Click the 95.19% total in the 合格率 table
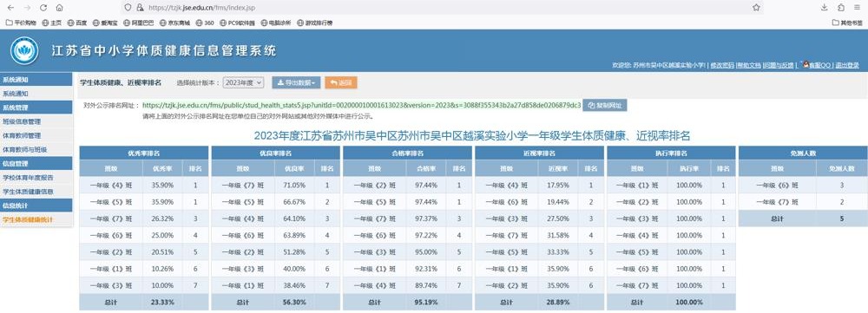Screen dimensions: 868x313 425,303
